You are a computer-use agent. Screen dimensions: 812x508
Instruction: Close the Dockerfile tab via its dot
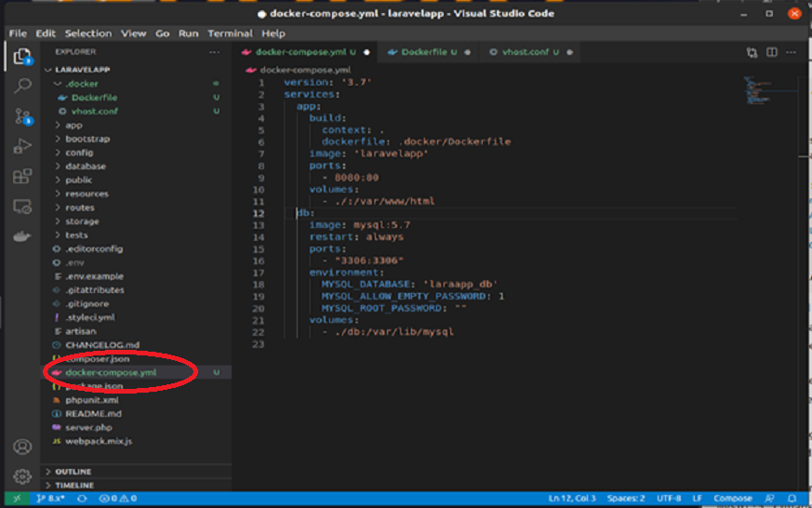[467, 52]
